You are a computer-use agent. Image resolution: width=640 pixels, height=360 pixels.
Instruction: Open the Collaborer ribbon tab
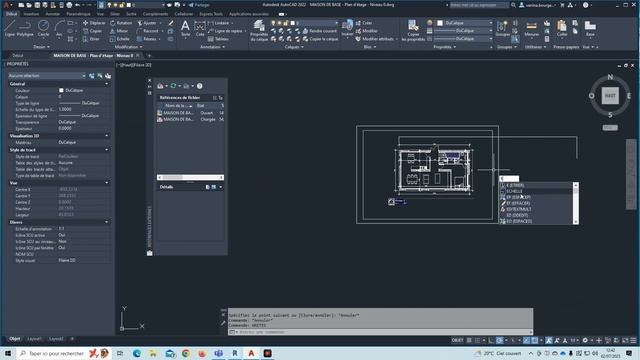point(184,13)
